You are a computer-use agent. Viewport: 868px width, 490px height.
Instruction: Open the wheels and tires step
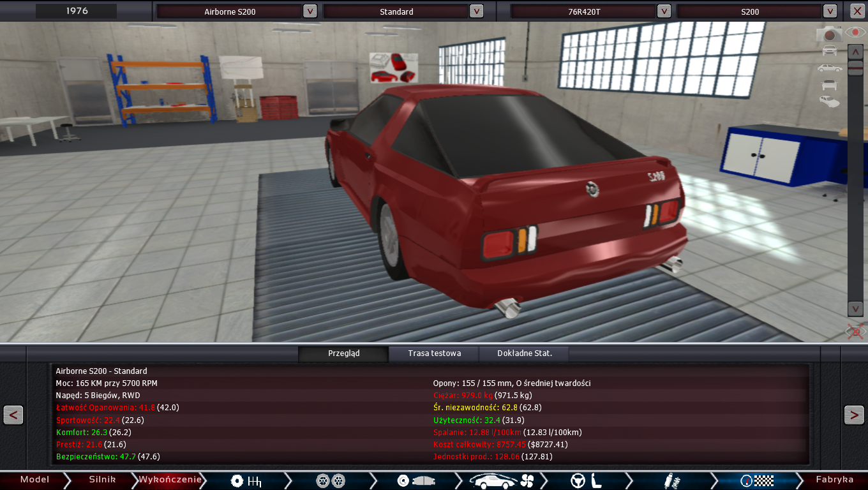331,480
